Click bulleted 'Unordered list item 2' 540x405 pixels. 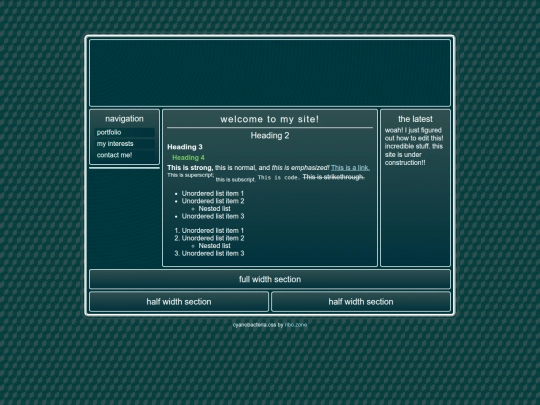coord(213,201)
